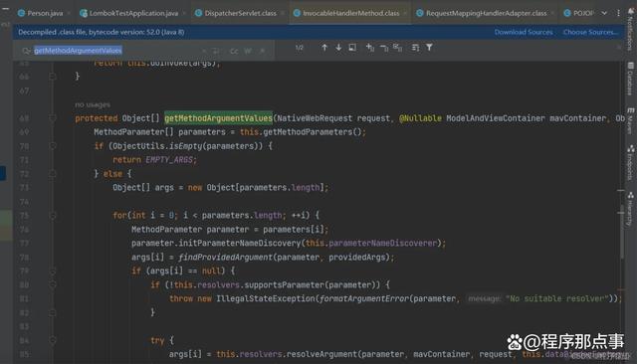637x364 pixels.
Task: Show hidden tabs dropdown chevron
Action: (604, 13)
